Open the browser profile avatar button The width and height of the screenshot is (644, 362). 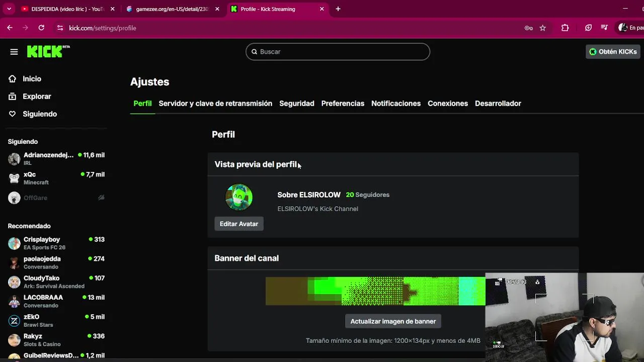[630, 28]
